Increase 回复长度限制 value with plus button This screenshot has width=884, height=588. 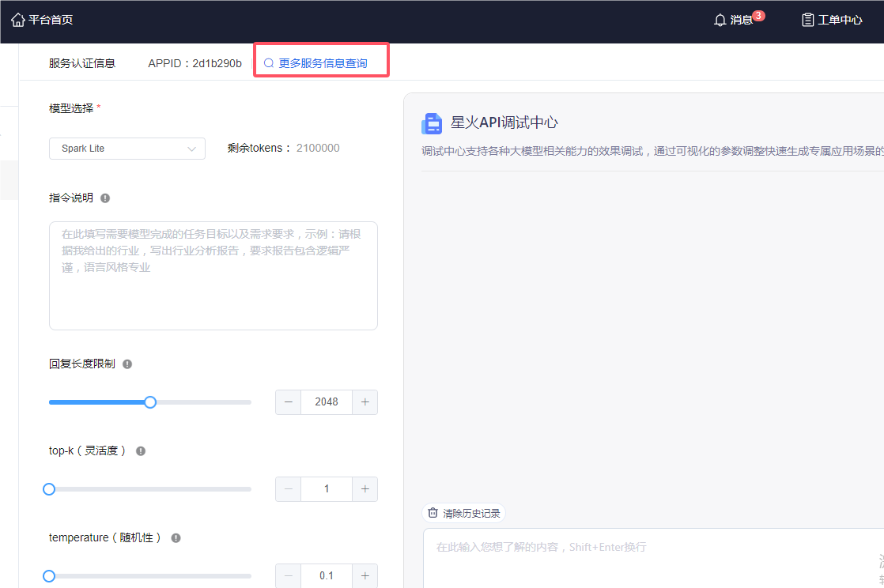(365, 402)
